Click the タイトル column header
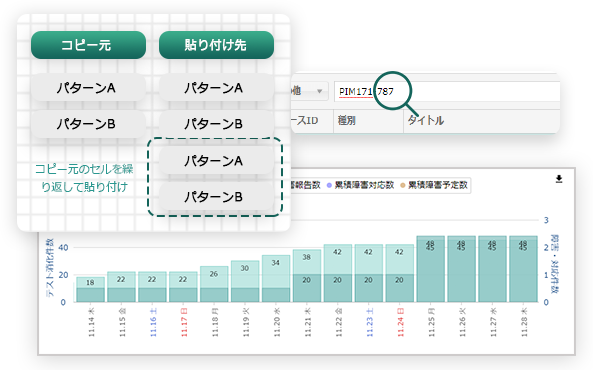This screenshot has height=370, width=593. [426, 121]
